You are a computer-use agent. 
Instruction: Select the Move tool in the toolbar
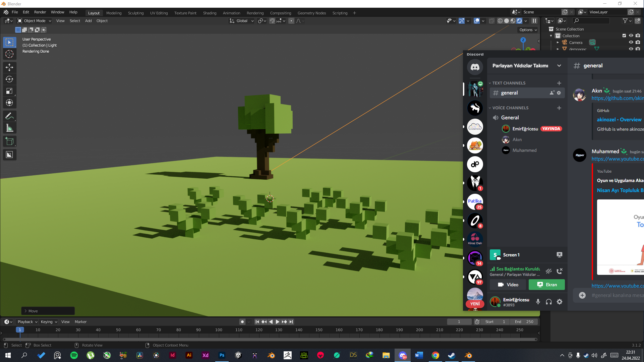9,67
